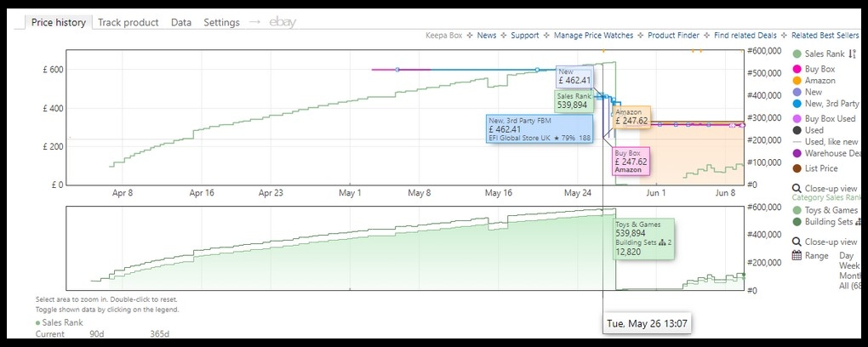Open Related Best Sellers link
Viewport: 868px width, 347px height.
(825, 36)
